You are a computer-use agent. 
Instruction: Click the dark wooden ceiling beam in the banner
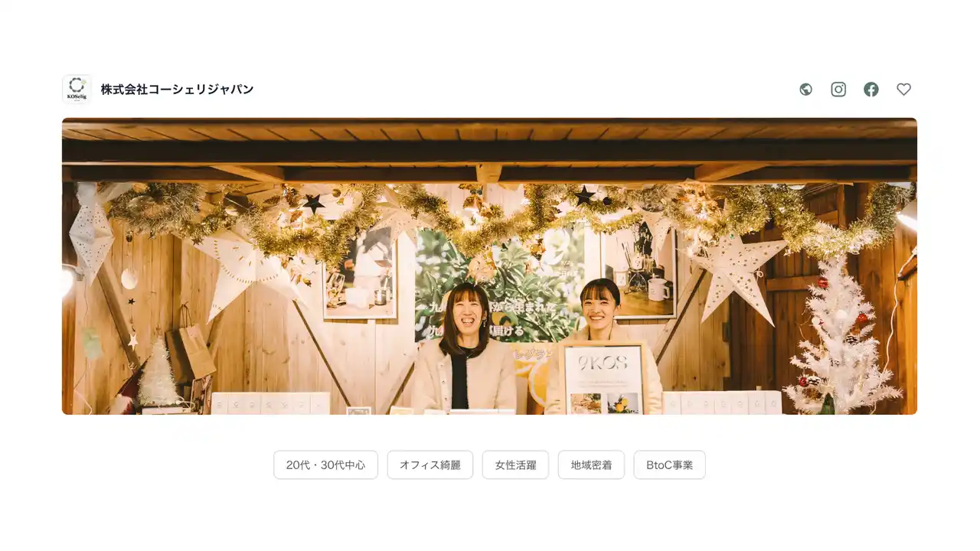tap(489, 151)
